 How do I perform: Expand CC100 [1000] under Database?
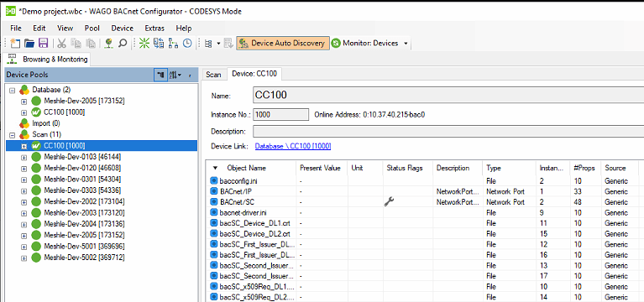24,112
